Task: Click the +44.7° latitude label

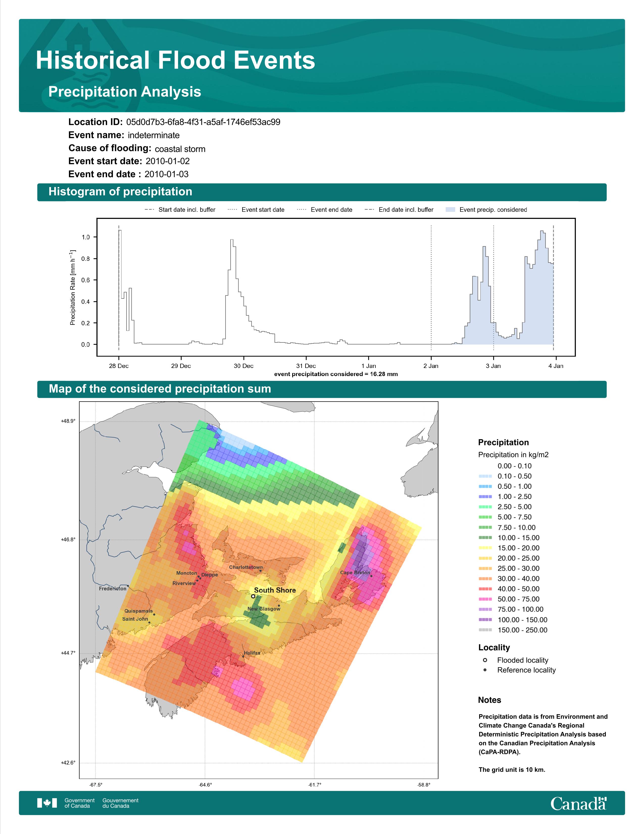Action: (68, 653)
